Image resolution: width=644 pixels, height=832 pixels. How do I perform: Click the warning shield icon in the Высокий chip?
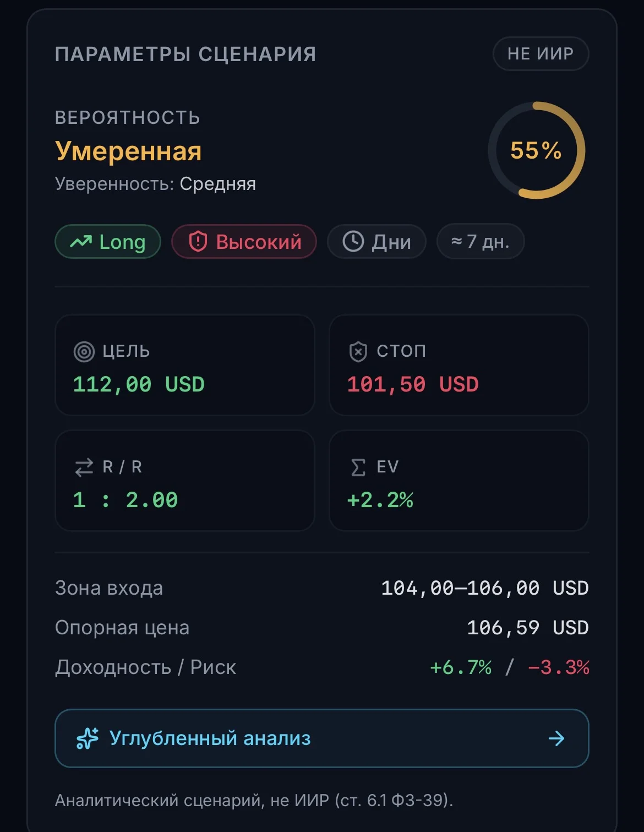click(x=198, y=242)
